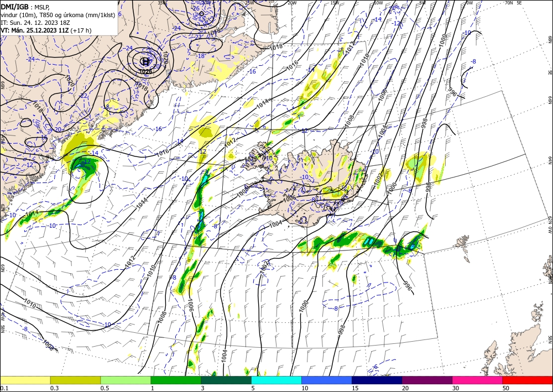The height and width of the screenshot is (392, 553).
Task: Click the olive 0.3 legend color band
Action: tap(75, 380)
